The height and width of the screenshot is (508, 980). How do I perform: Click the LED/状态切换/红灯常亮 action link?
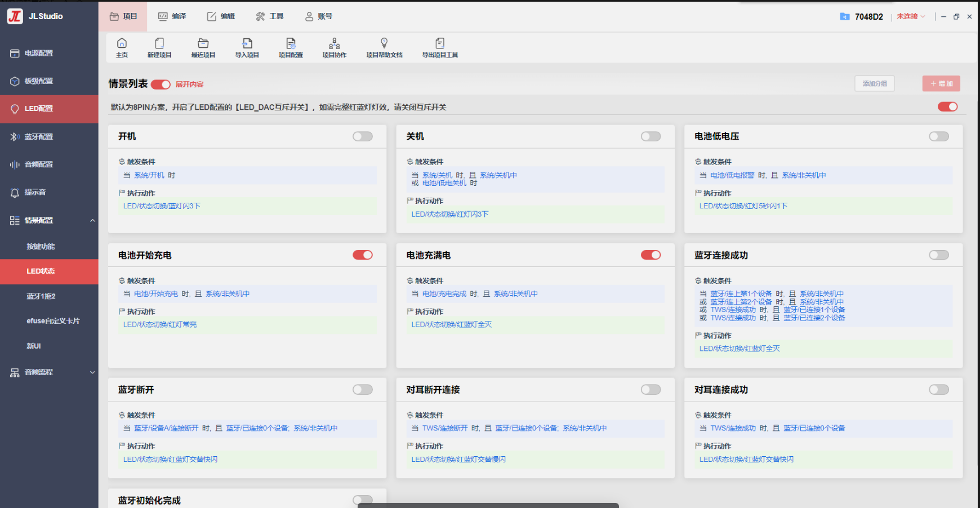(x=160, y=324)
